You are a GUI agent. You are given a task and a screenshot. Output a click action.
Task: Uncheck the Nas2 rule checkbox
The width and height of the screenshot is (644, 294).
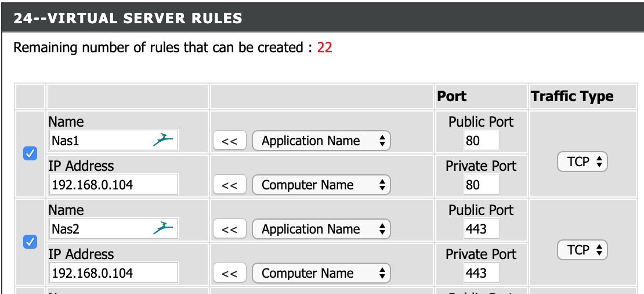click(30, 242)
